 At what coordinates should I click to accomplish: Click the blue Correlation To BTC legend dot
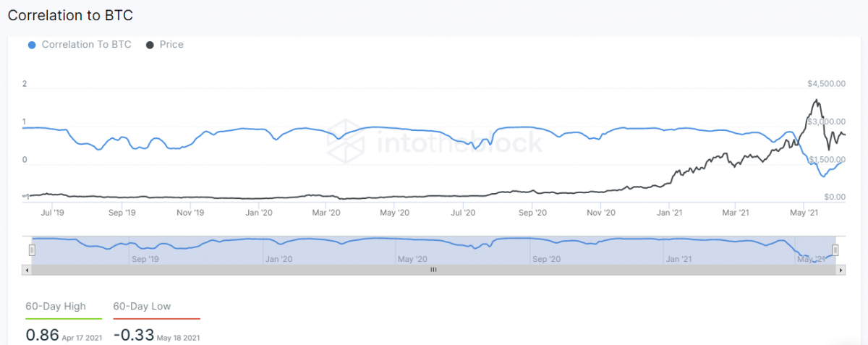tap(31, 45)
